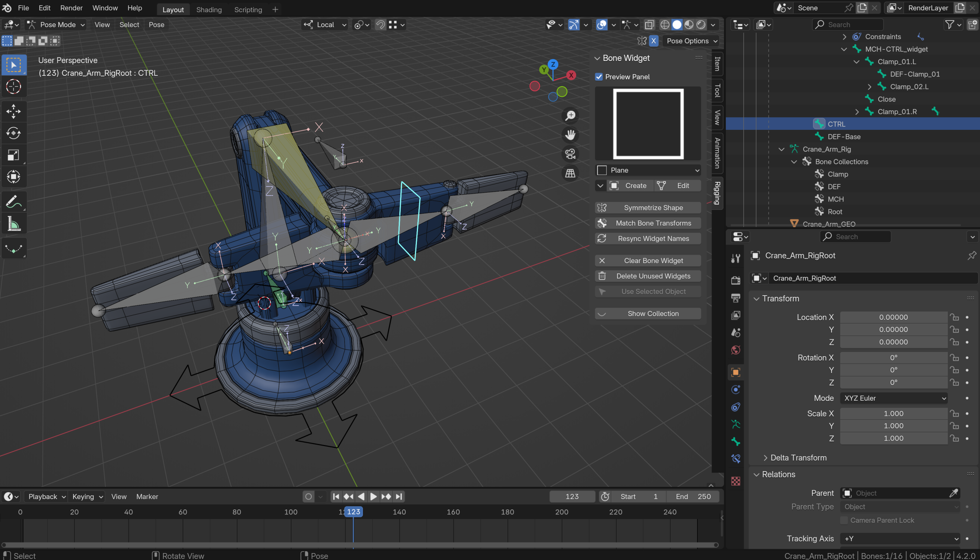The width and height of the screenshot is (980, 560).
Task: Toggle camera view in viewport
Action: click(x=570, y=154)
